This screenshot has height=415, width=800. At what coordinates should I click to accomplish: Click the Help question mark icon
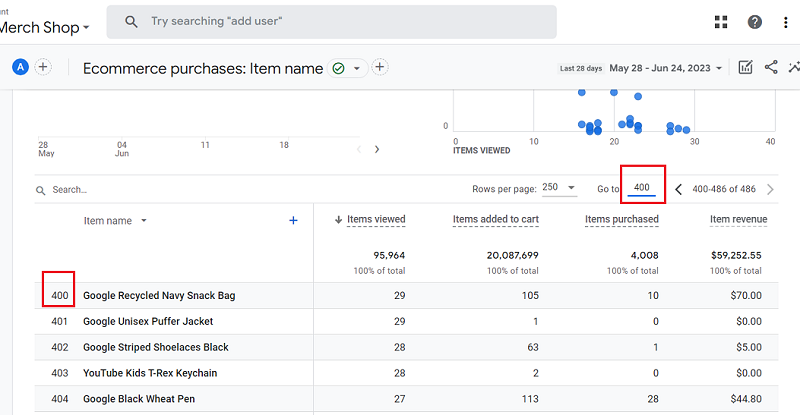pos(755,22)
